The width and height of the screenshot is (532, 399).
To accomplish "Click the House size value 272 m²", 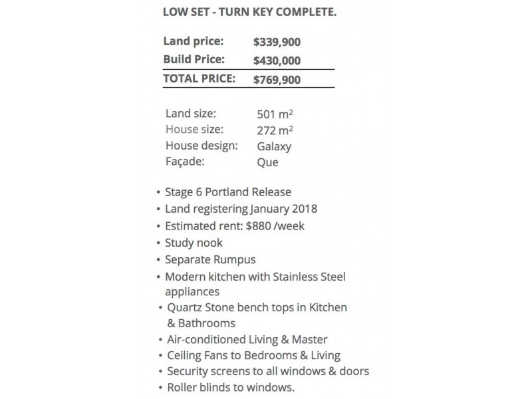I will 275,130.
